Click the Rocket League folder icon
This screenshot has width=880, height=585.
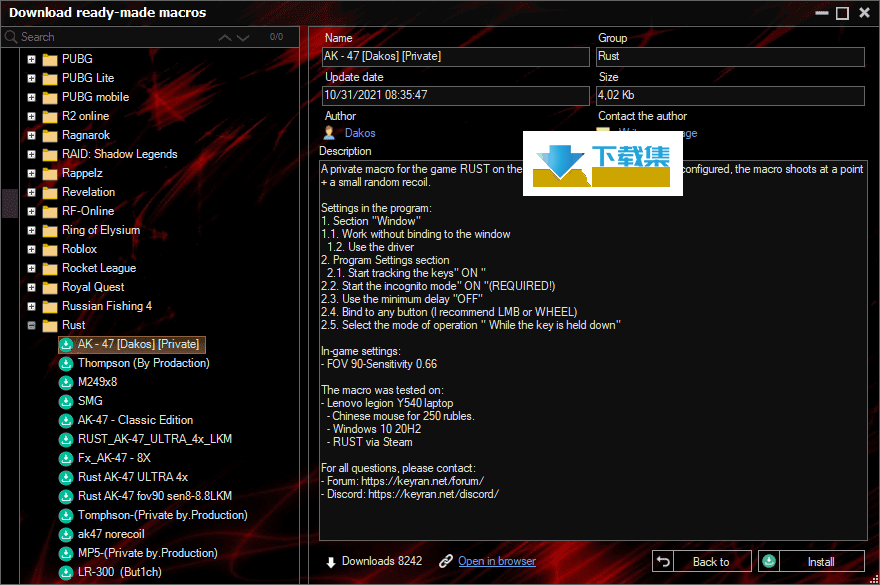pos(50,268)
